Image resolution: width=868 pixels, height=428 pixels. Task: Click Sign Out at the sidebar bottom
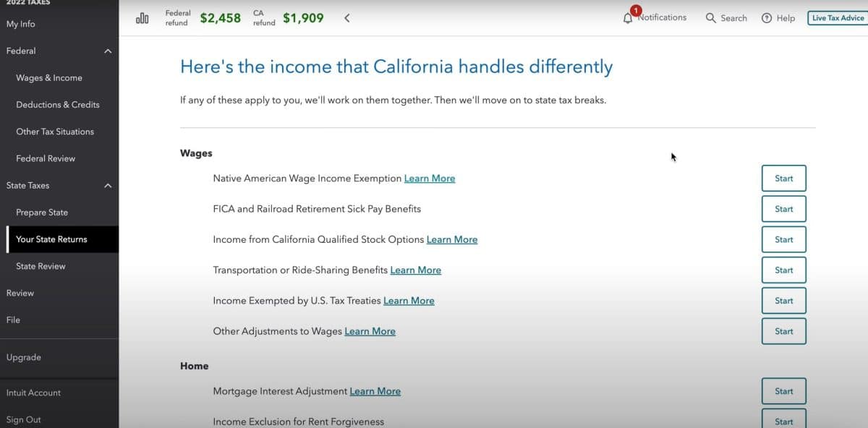(24, 419)
